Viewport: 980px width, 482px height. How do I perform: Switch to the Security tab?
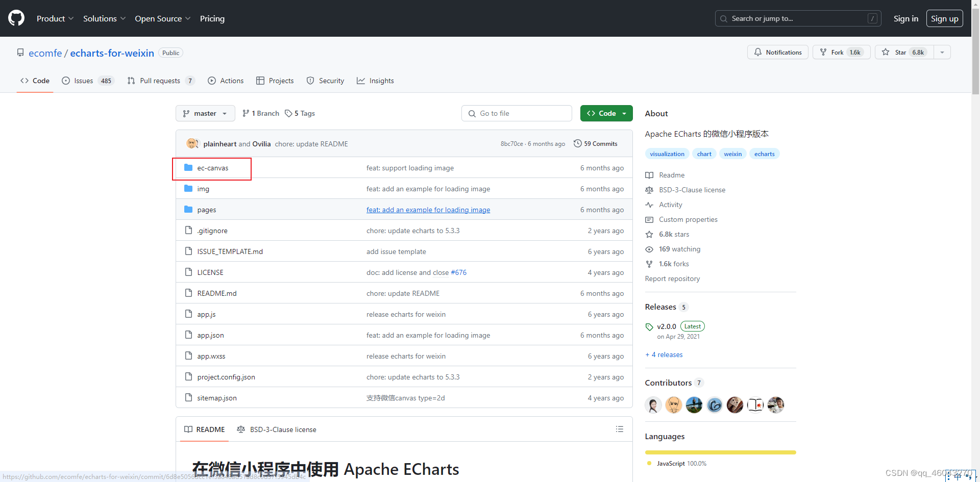coord(326,81)
